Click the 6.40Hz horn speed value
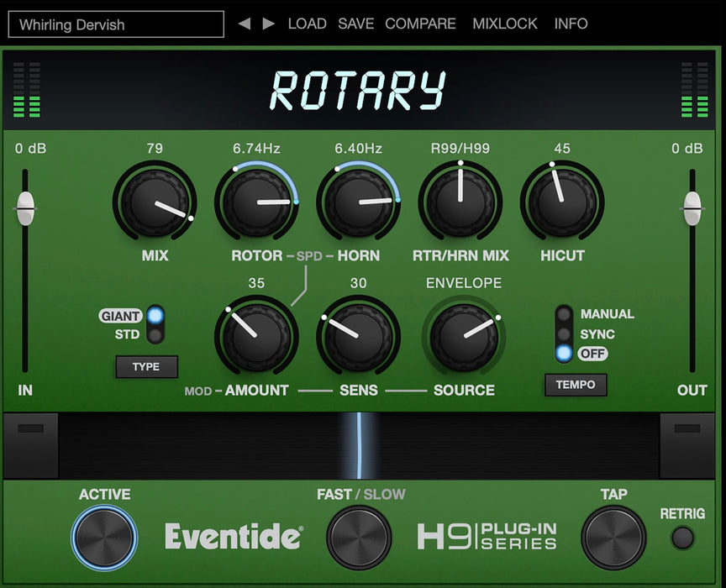The height and width of the screenshot is (588, 726). click(358, 148)
